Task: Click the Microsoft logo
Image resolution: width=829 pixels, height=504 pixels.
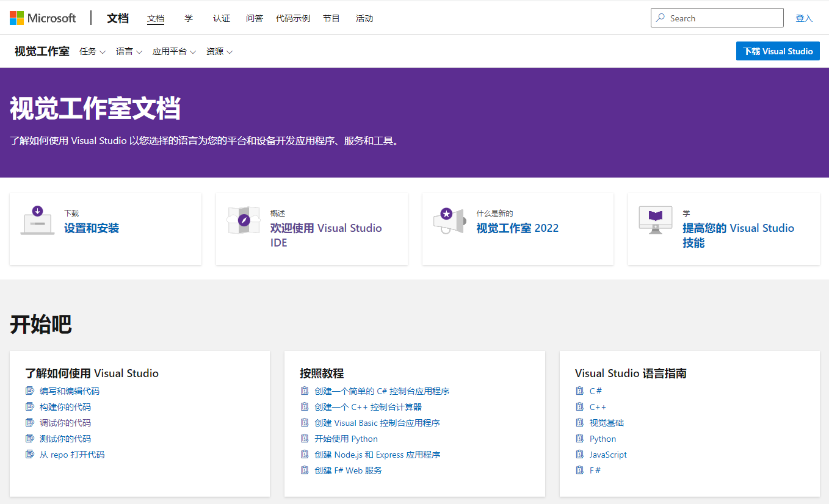Action: tap(43, 18)
